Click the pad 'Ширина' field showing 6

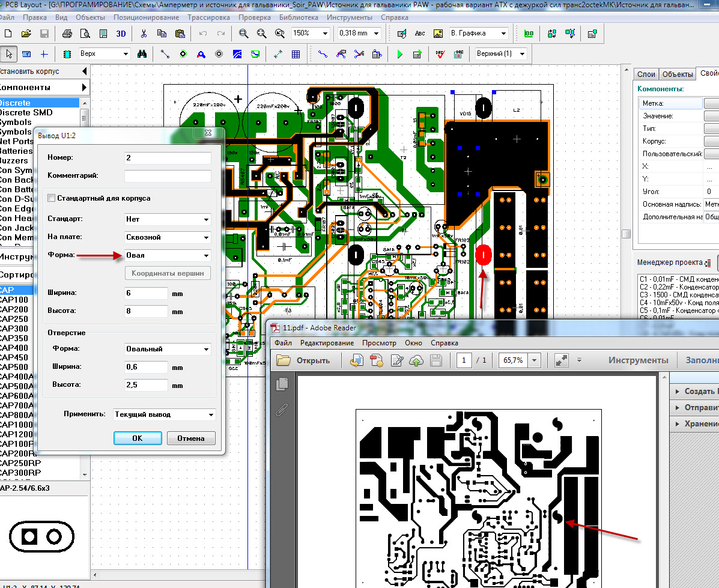[147, 293]
